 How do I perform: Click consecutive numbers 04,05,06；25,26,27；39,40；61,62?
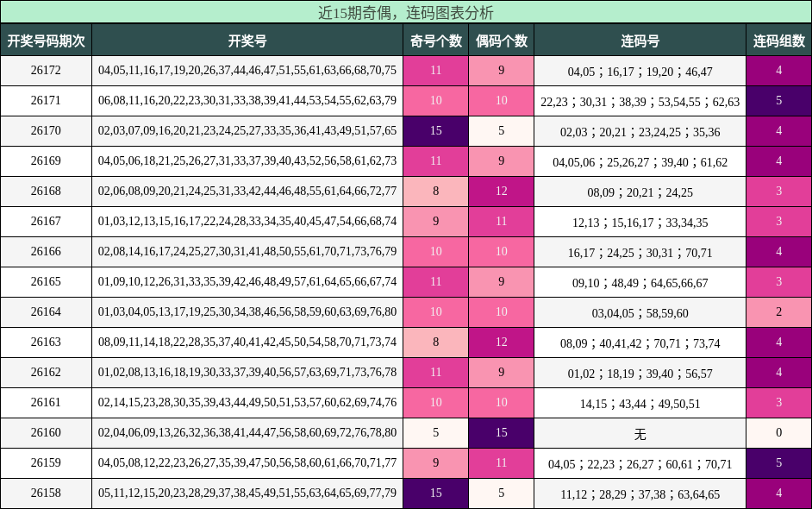coord(640,162)
